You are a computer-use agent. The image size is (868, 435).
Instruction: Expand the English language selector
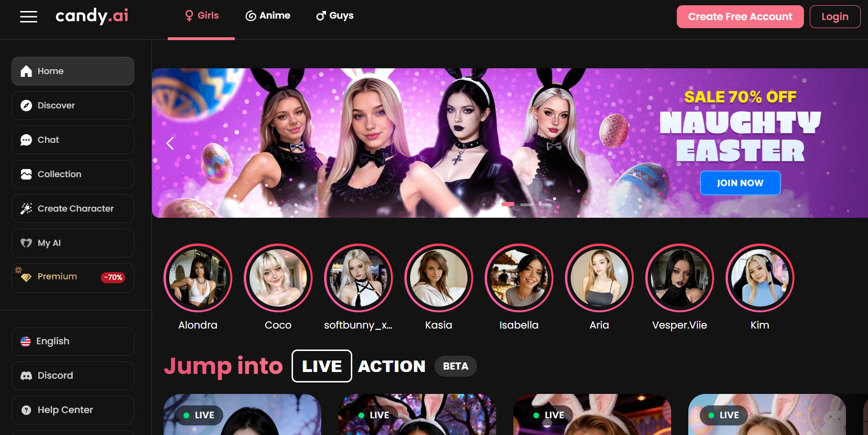(x=73, y=341)
